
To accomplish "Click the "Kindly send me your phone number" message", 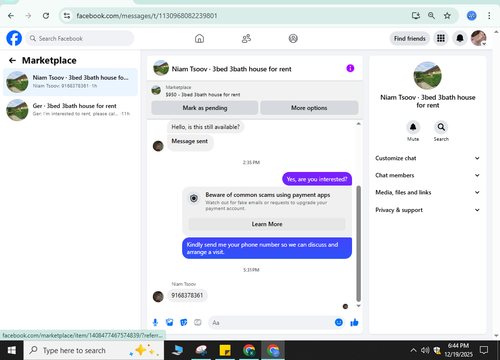I will [x=267, y=248].
